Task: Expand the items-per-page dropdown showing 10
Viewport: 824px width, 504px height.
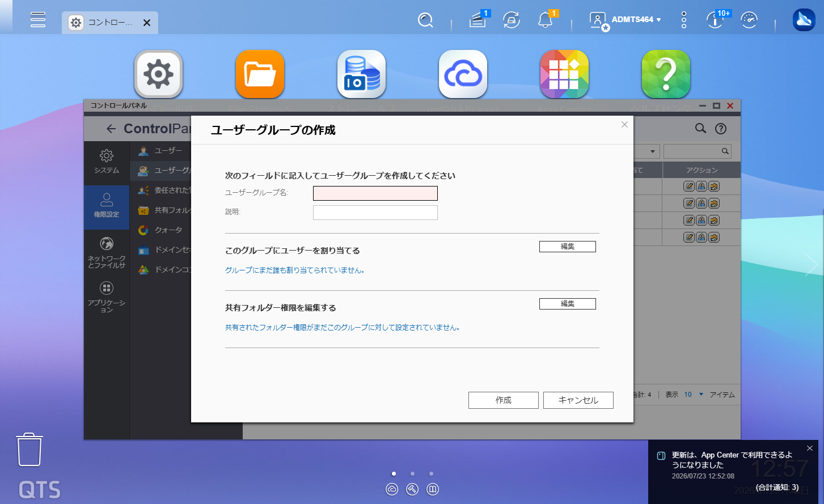Action: coord(694,395)
